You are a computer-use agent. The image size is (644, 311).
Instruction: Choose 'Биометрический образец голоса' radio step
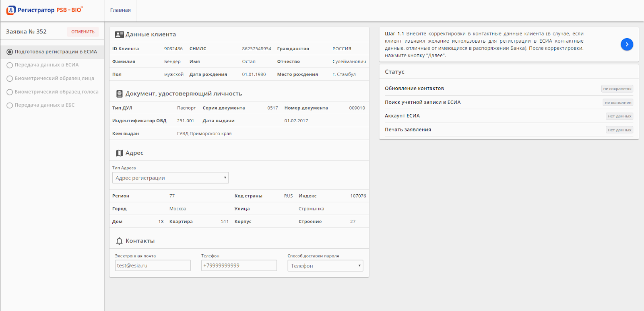(10, 92)
